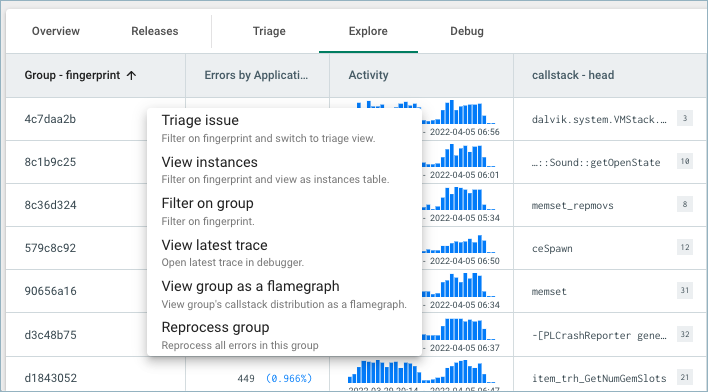This screenshot has width=708, height=392.
Task: Switch to the Triage tab
Action: coord(269,31)
